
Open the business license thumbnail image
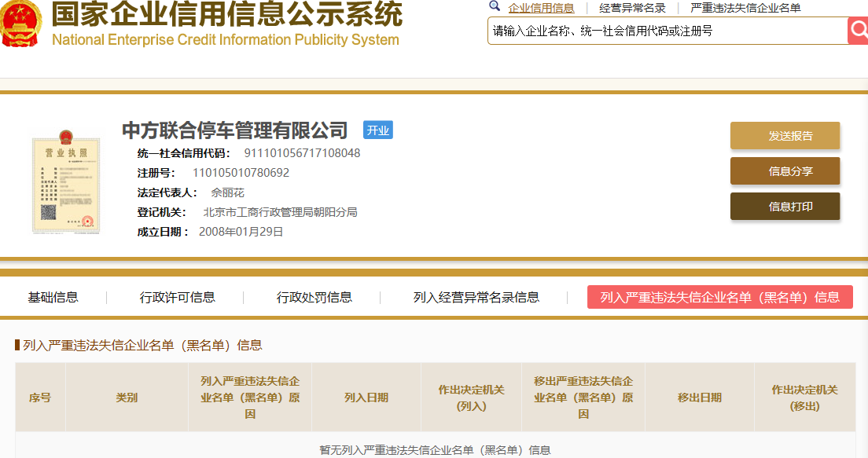[x=66, y=182]
